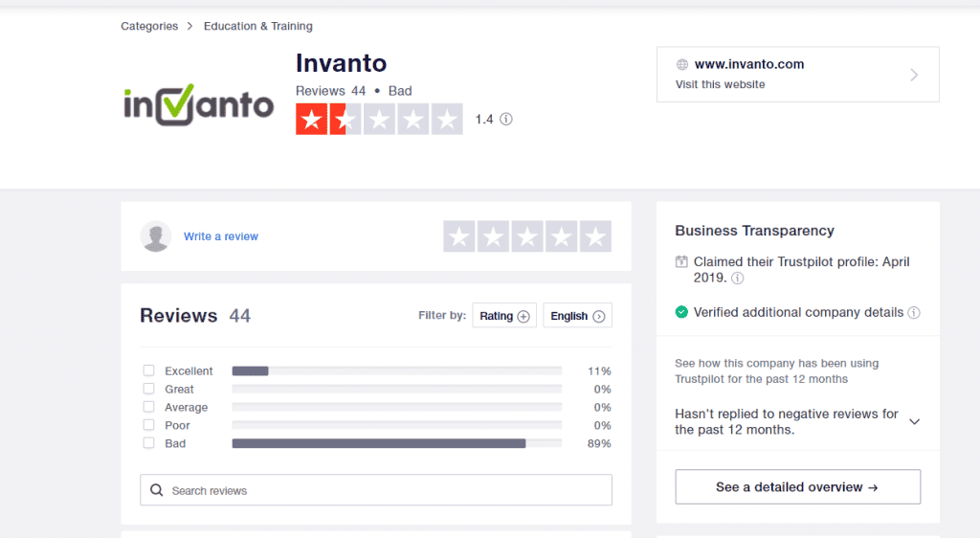Rate two stars in write review box
The width and height of the screenshot is (980, 538).
pos(493,236)
